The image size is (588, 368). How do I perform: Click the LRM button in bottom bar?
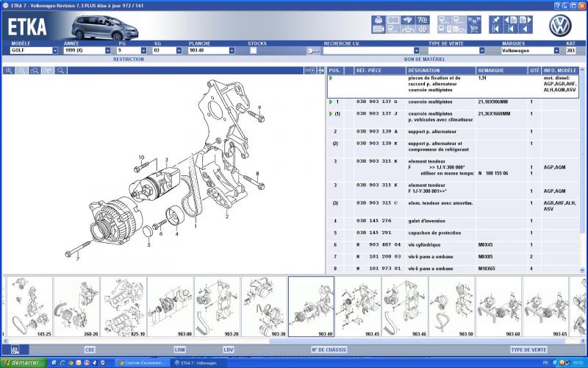(x=179, y=350)
